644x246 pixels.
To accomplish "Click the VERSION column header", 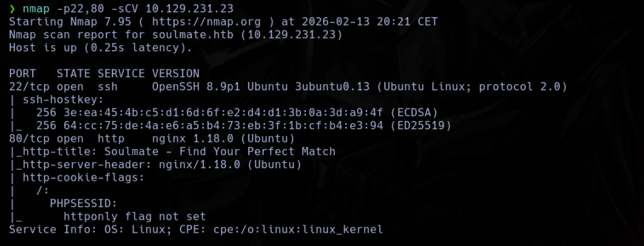I will pyautogui.click(x=175, y=74).
